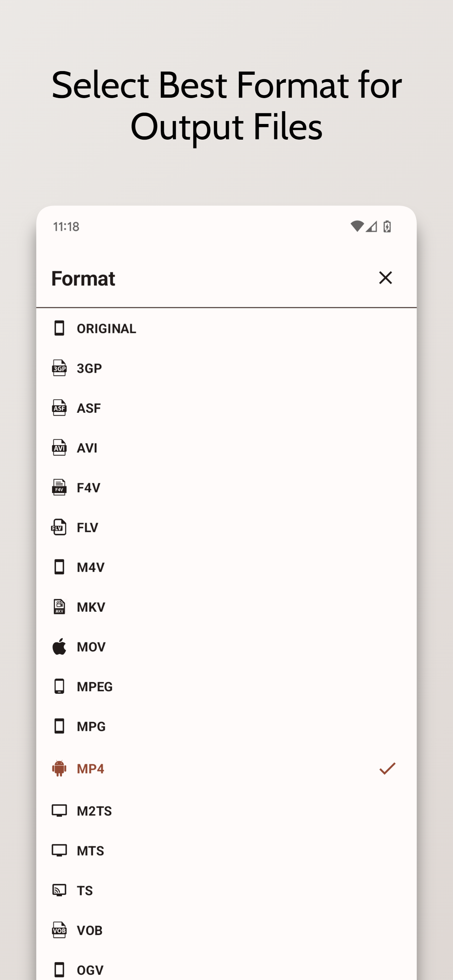Click the FLV file icon

(59, 527)
